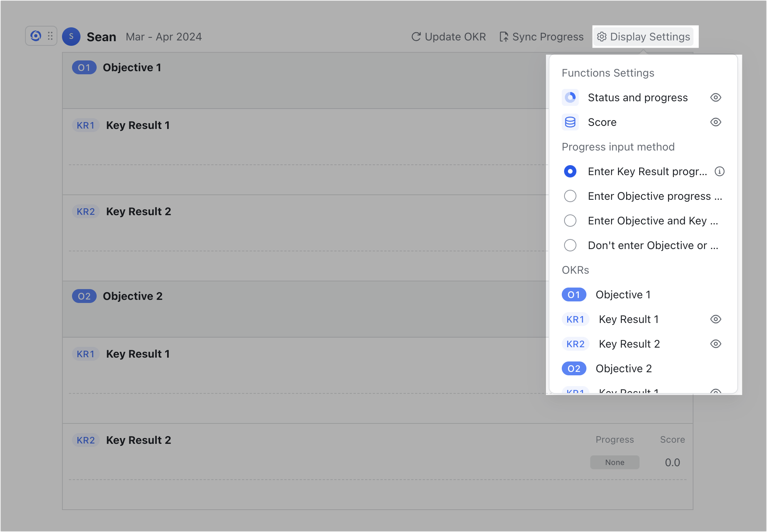Click the Sync Progress button

click(x=541, y=37)
